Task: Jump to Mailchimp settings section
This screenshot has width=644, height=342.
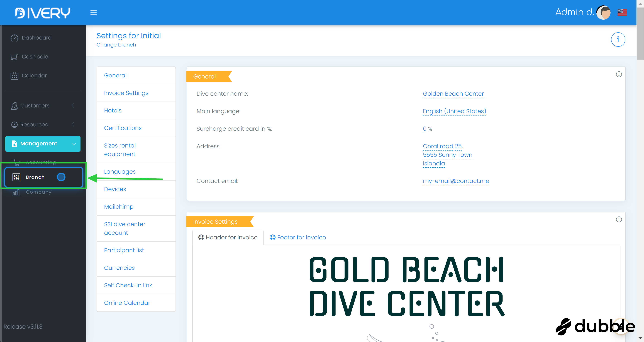Action: click(118, 207)
